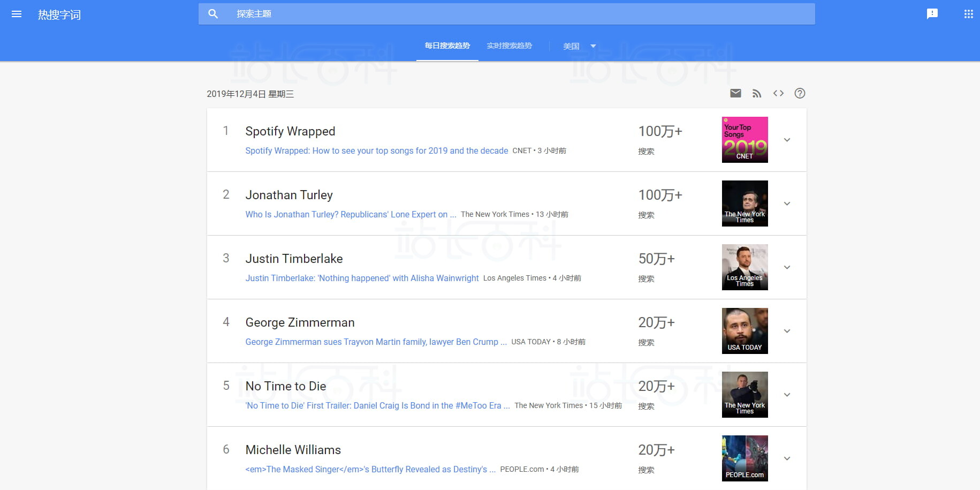This screenshot has height=490, width=980.
Task: Open the hamburger main menu
Action: [17, 14]
